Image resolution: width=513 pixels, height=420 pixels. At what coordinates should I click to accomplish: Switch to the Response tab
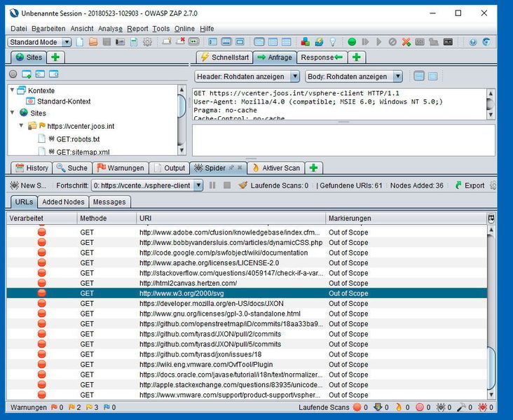[322, 57]
